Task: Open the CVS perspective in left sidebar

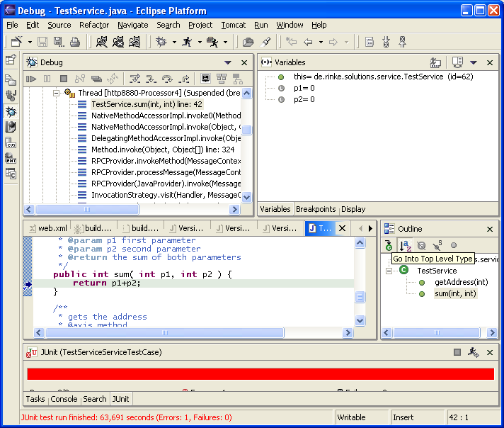Action: click(x=11, y=142)
